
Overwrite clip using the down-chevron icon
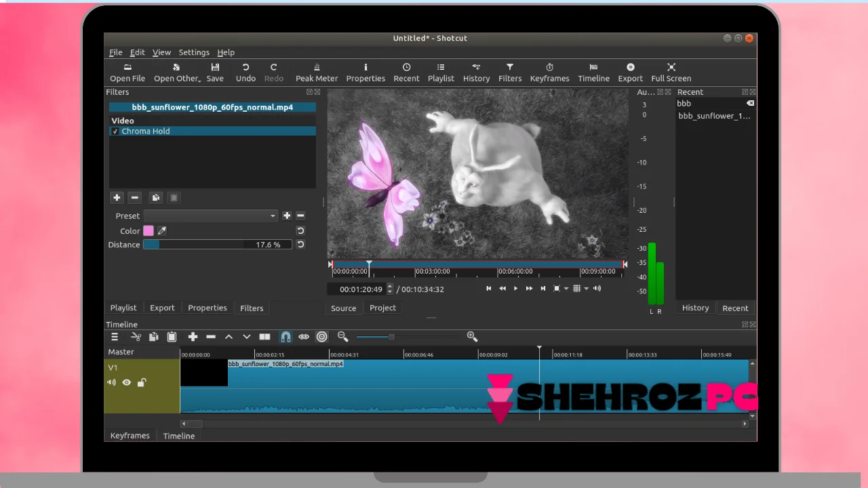click(247, 337)
